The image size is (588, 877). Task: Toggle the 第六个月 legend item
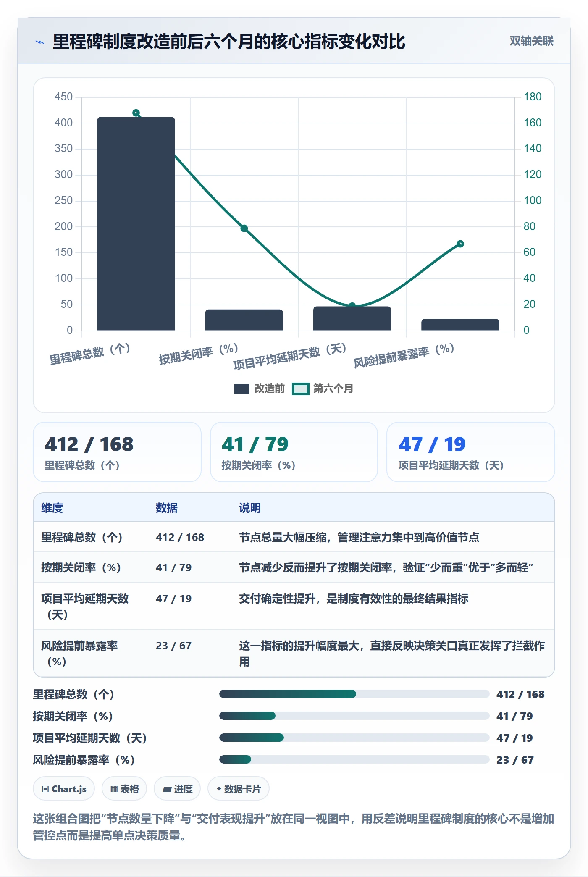click(x=323, y=389)
